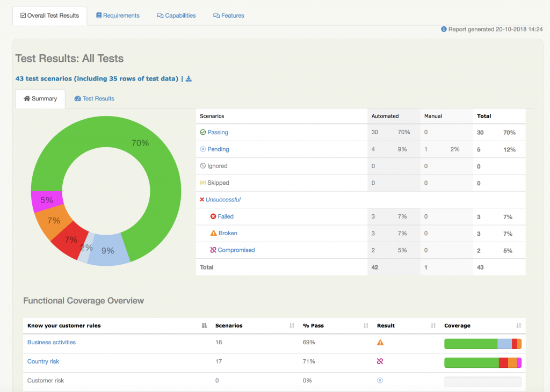This screenshot has height=392, width=550.
Task: Click the Compromised broken-link icon in summary table
Action: pos(213,250)
